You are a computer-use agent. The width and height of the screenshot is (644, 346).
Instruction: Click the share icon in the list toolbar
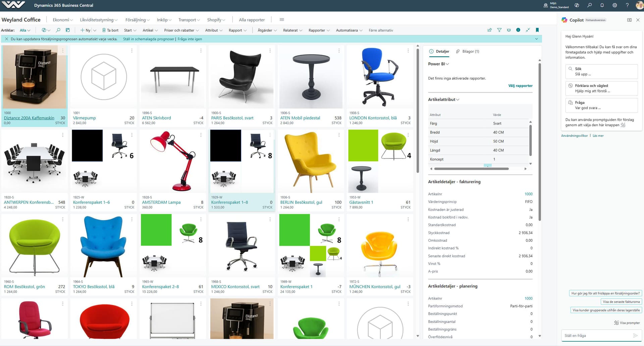[490, 30]
